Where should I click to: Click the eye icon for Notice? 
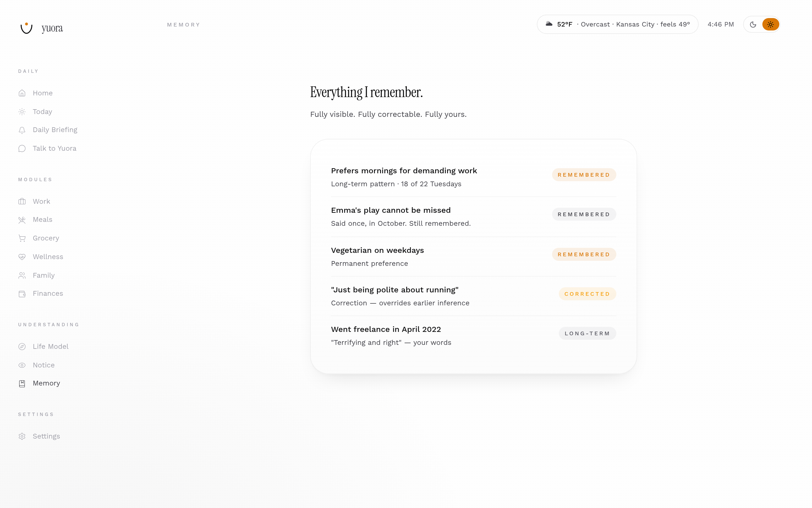pos(22,365)
